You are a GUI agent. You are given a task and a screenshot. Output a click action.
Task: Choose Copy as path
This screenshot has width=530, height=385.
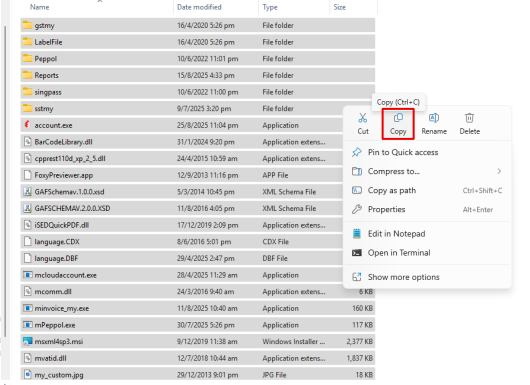tap(427, 190)
